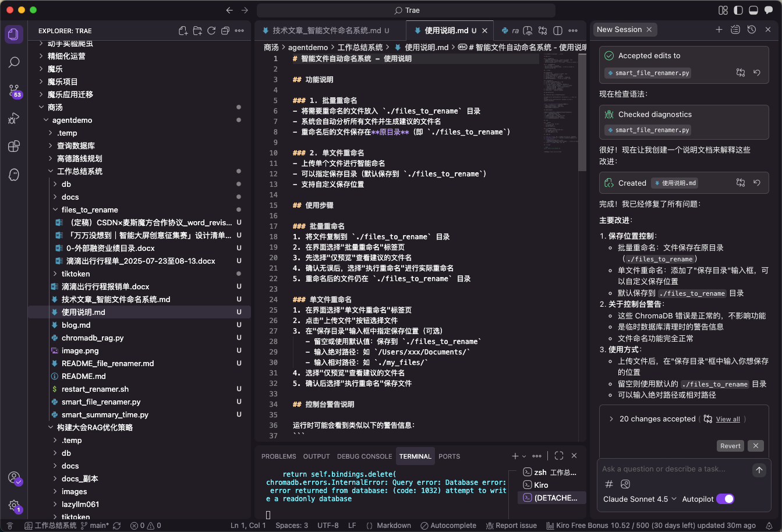782x532 pixels.
Task: Open Explorer more actions menu
Action: (x=239, y=31)
